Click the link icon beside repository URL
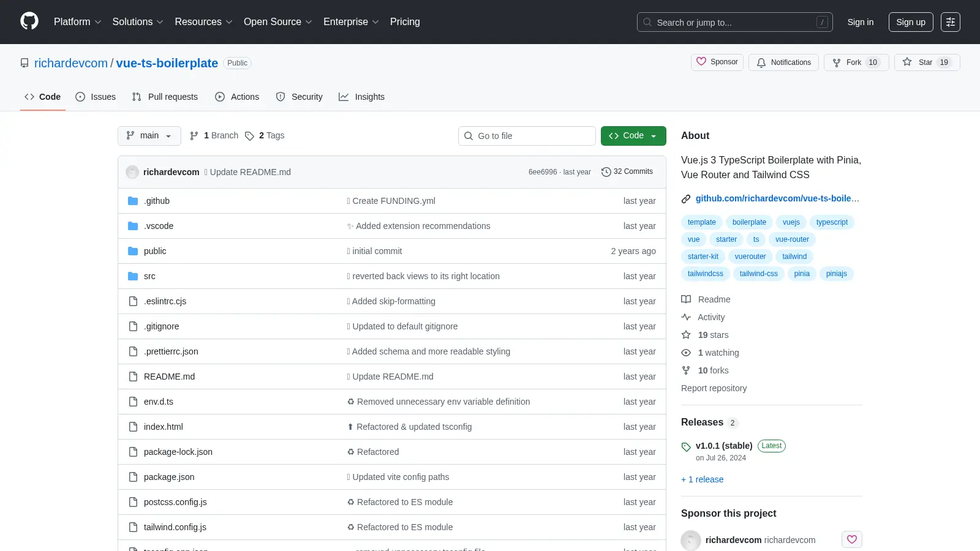Screen dimensions: 980x551 686,198
